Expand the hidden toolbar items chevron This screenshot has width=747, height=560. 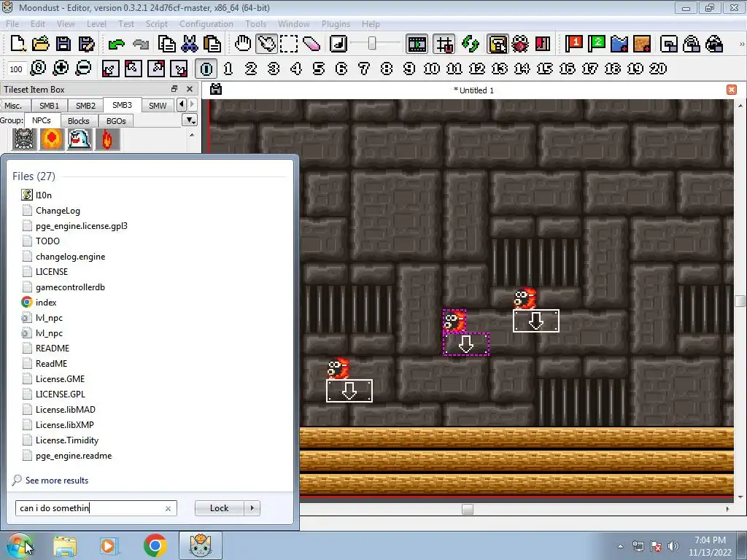[x=741, y=44]
